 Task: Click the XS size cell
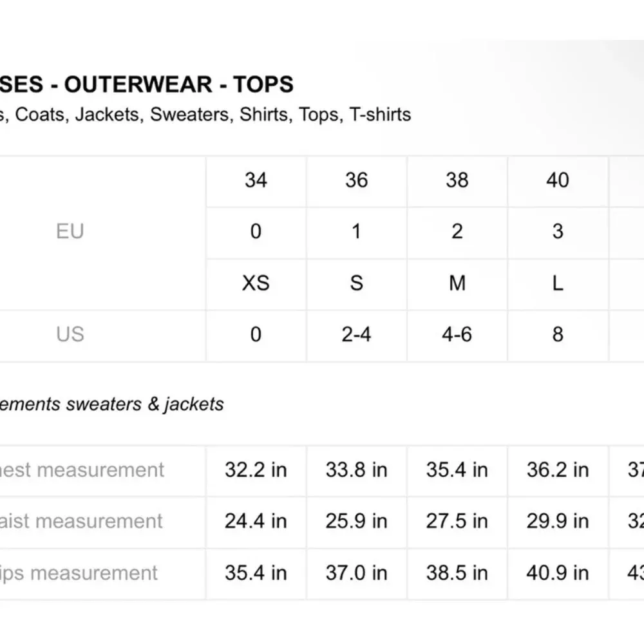[256, 283]
